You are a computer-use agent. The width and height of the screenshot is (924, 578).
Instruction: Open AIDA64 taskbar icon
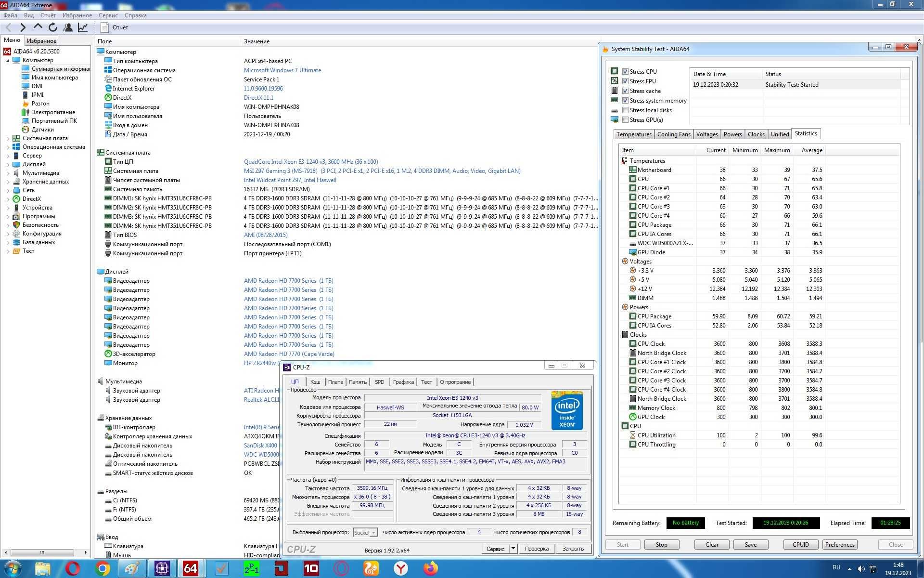pyautogui.click(x=191, y=569)
